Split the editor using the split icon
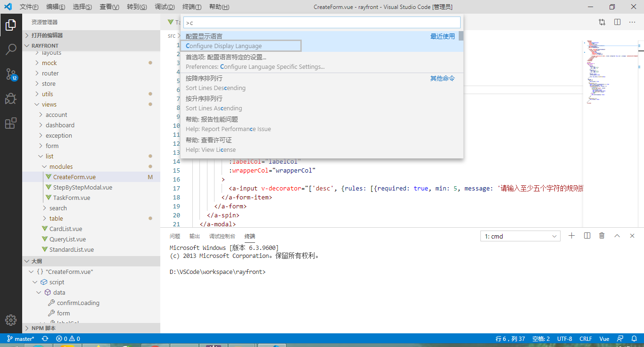 pyautogui.click(x=617, y=22)
